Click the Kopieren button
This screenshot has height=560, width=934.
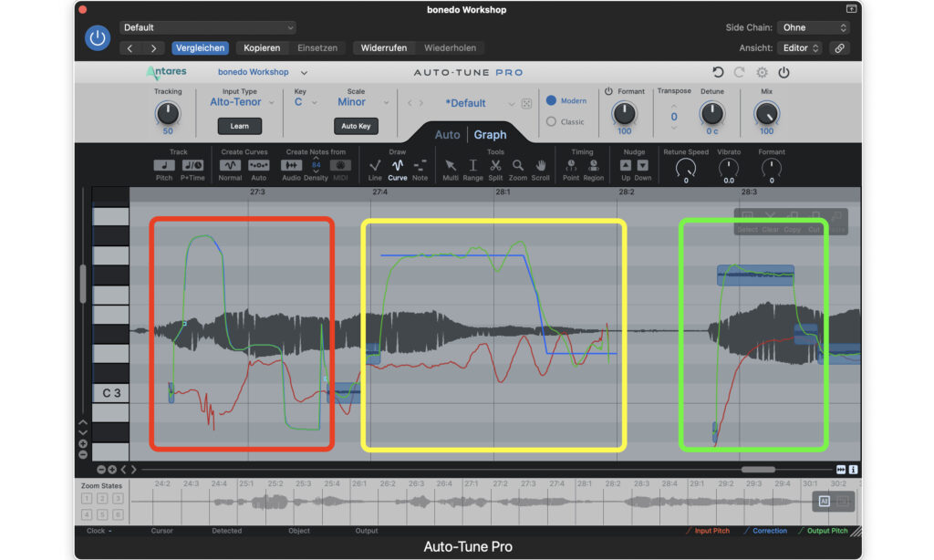point(262,47)
